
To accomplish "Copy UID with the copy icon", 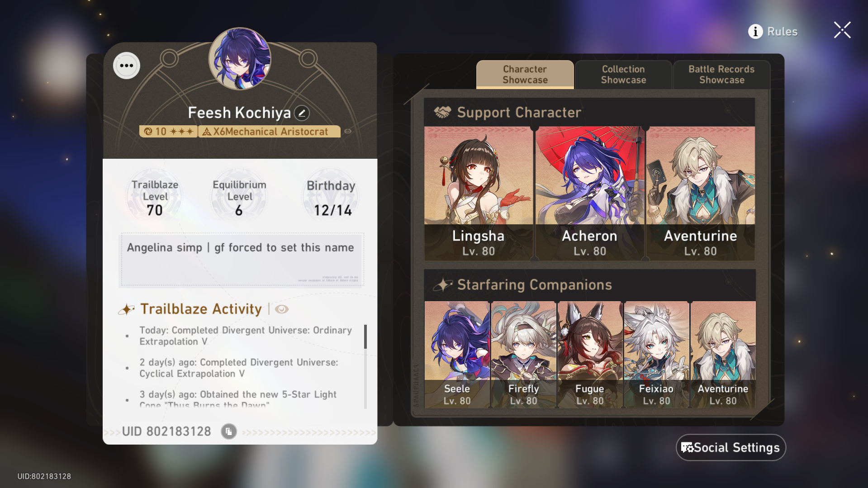I will 229,431.
